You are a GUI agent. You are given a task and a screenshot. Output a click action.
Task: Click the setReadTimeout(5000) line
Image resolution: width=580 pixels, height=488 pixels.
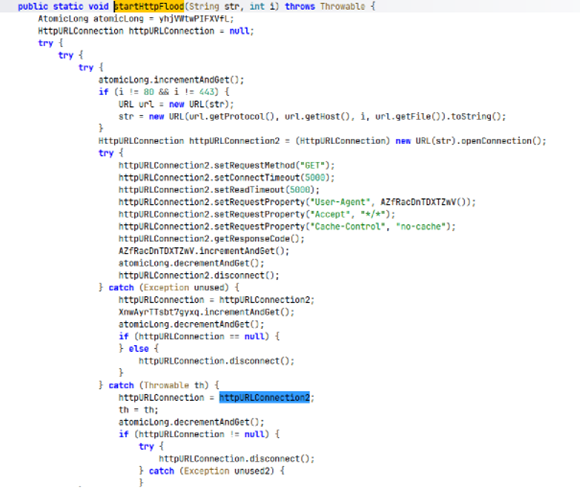219,190
